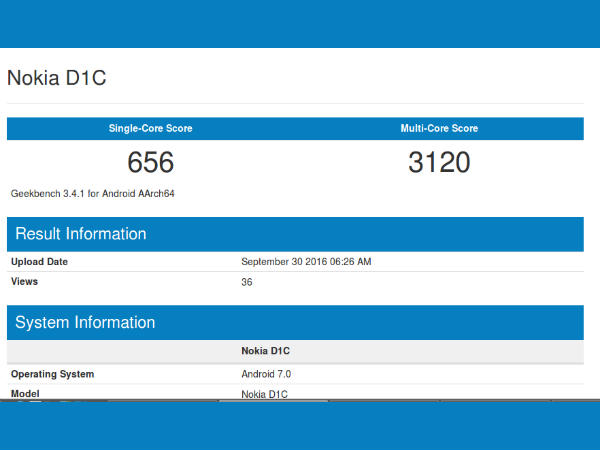The height and width of the screenshot is (450, 600).
Task: Click the bold Nokia D1C table column heading
Action: pos(265,351)
